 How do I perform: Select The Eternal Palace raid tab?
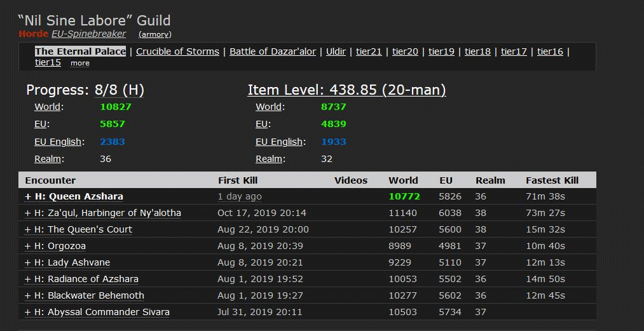click(x=80, y=51)
